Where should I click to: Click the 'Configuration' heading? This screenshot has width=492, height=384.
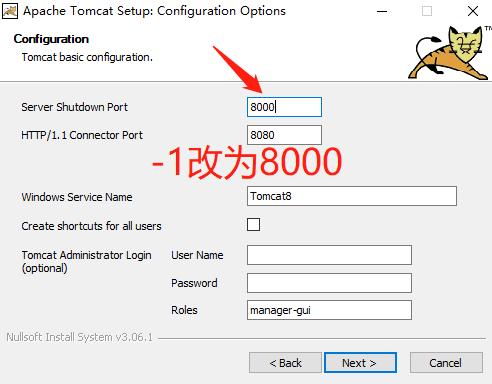tap(51, 39)
